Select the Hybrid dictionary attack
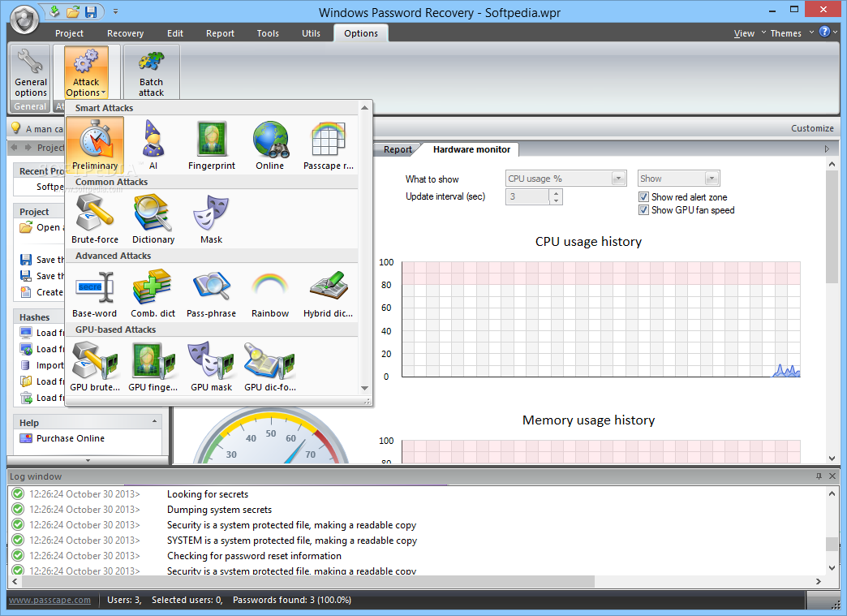The width and height of the screenshot is (847, 616). [328, 293]
